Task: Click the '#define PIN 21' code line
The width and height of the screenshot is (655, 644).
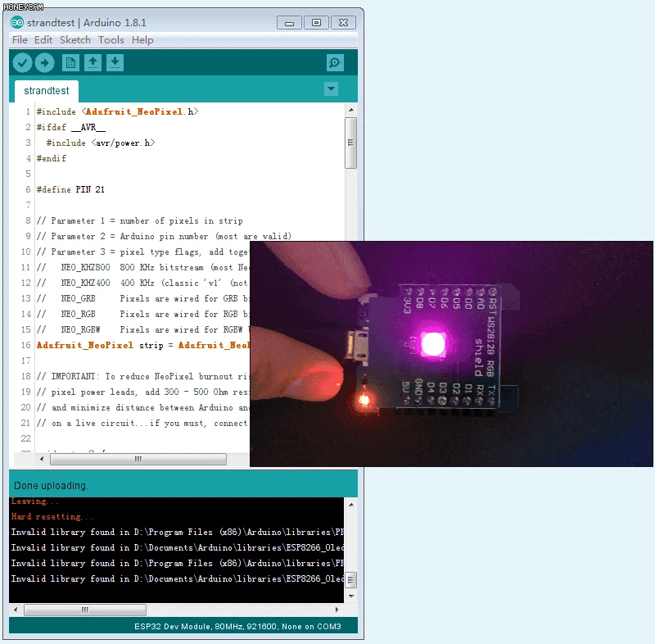Action: (x=70, y=190)
